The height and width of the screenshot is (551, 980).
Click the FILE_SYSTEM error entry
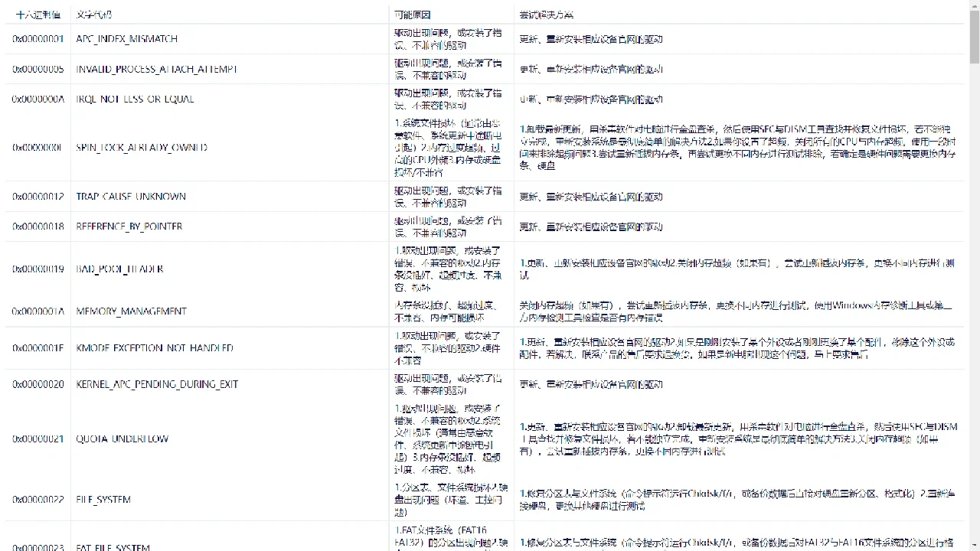[103, 499]
